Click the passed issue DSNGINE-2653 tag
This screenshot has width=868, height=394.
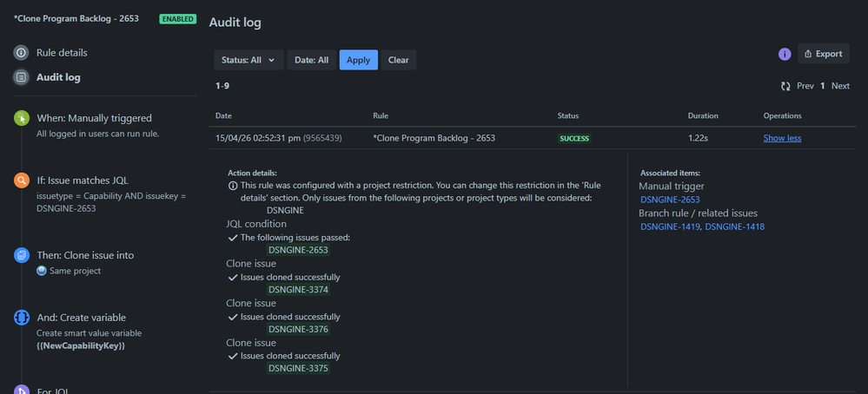(x=298, y=250)
